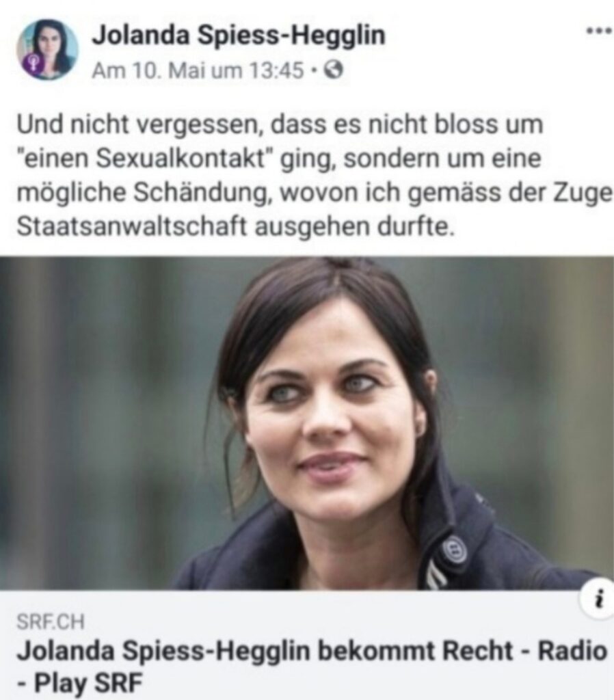
Task: Click the coat button in the photo
Action: click(x=454, y=549)
